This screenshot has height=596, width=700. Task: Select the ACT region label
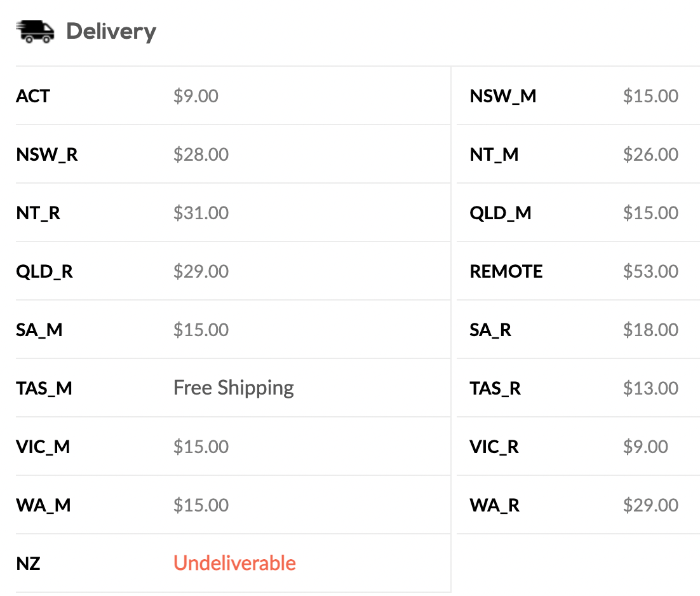[x=33, y=96]
